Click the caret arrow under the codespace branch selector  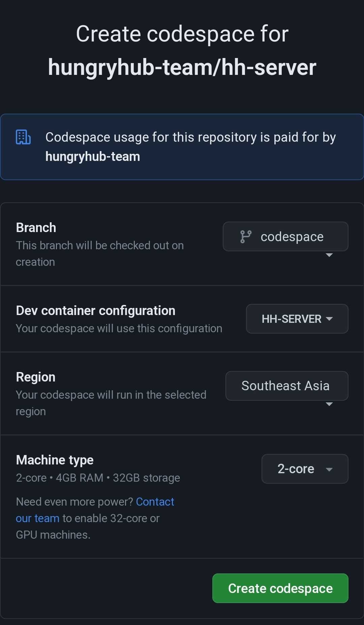pos(329,255)
